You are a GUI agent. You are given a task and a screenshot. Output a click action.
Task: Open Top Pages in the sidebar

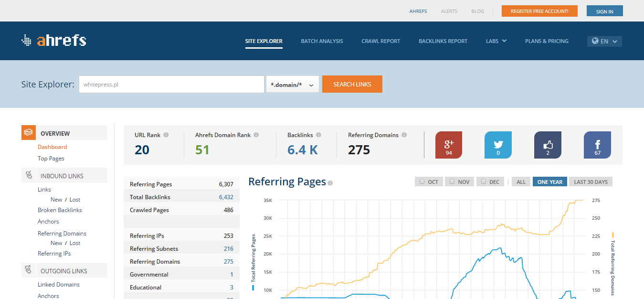[51, 158]
